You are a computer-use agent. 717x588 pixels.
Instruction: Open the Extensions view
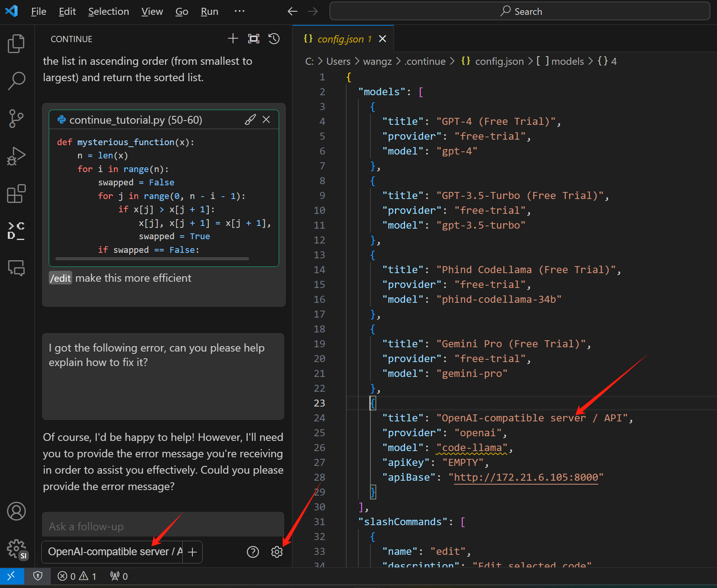(x=16, y=194)
